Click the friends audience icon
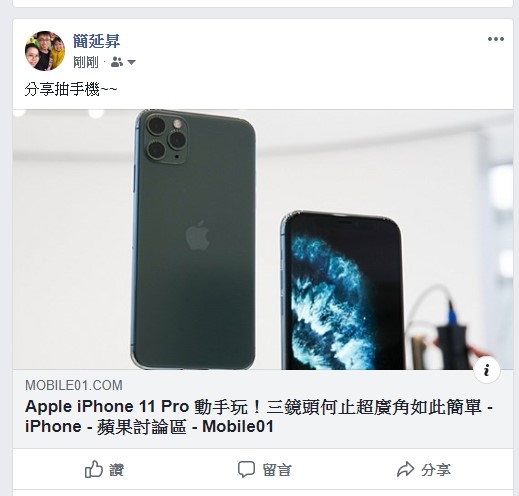The height and width of the screenshot is (496, 519). 117,62
